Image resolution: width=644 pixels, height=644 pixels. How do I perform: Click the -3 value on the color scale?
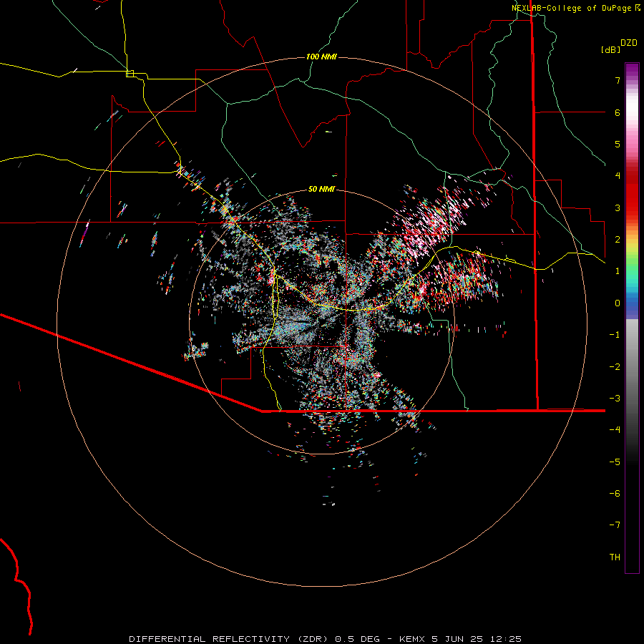(615, 399)
